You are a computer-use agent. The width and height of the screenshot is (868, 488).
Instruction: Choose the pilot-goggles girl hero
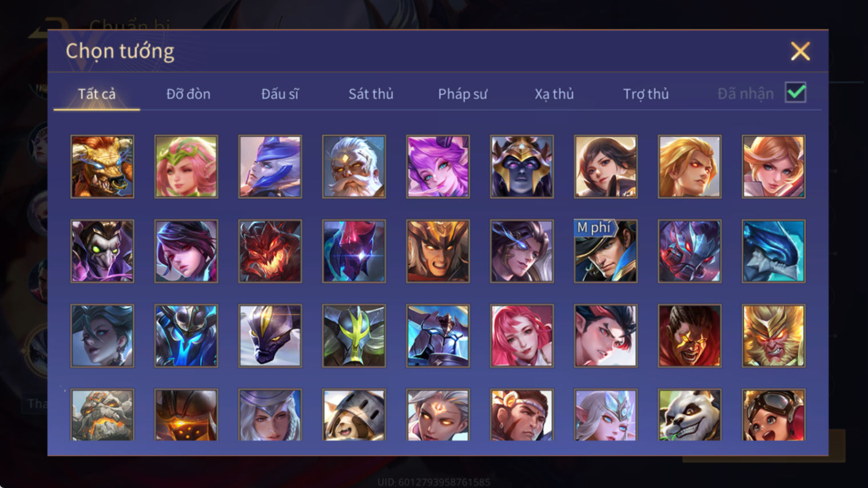pyautogui.click(x=773, y=415)
